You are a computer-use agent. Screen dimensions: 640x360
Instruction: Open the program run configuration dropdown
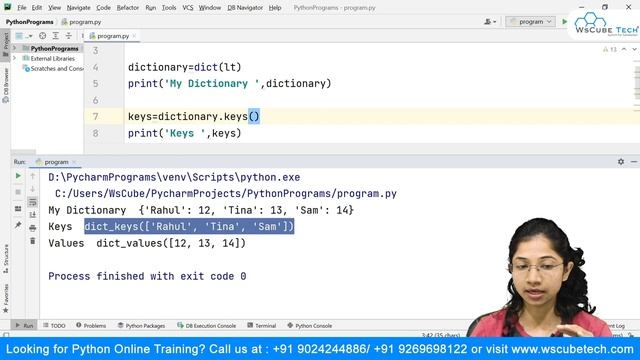530,22
